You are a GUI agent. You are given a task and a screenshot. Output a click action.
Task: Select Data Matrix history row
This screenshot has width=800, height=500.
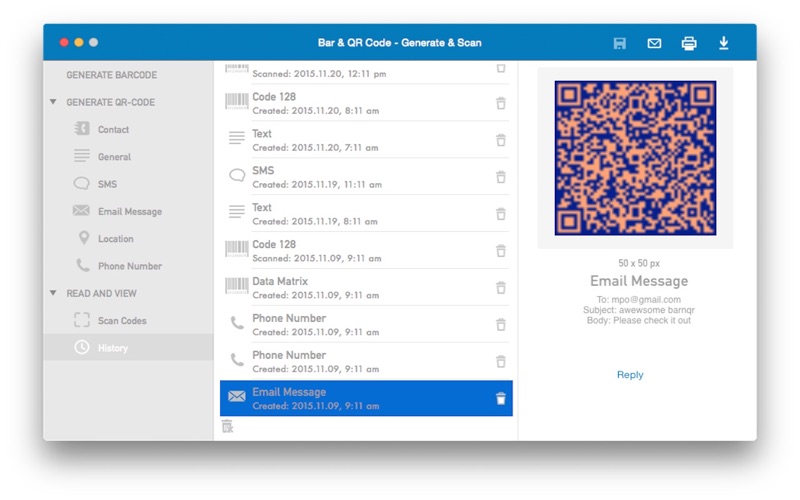click(x=366, y=288)
